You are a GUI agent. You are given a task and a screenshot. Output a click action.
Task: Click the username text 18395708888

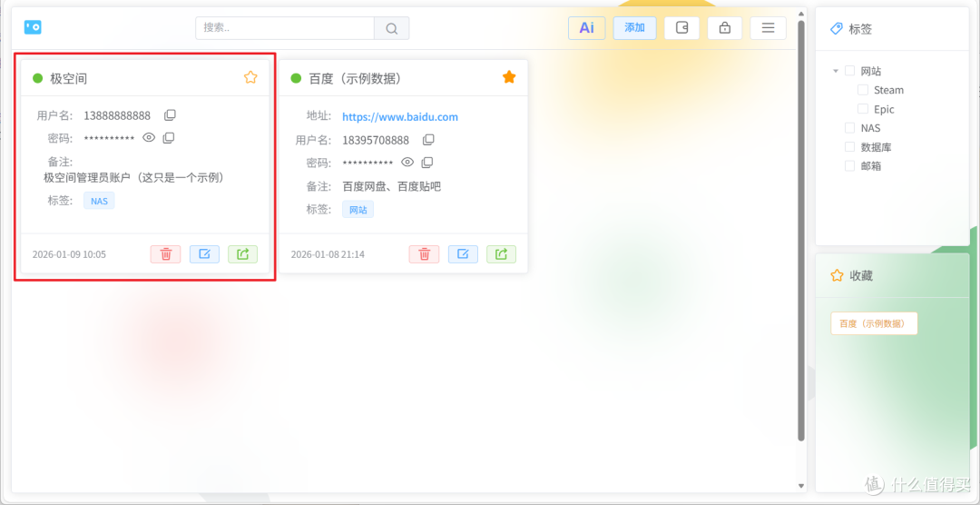click(376, 140)
